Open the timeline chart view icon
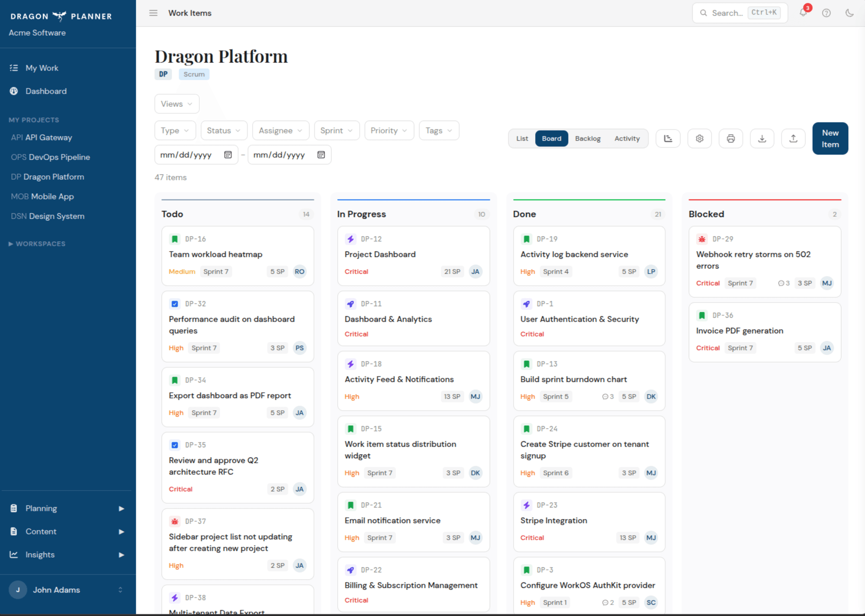The image size is (865, 616). [668, 138]
